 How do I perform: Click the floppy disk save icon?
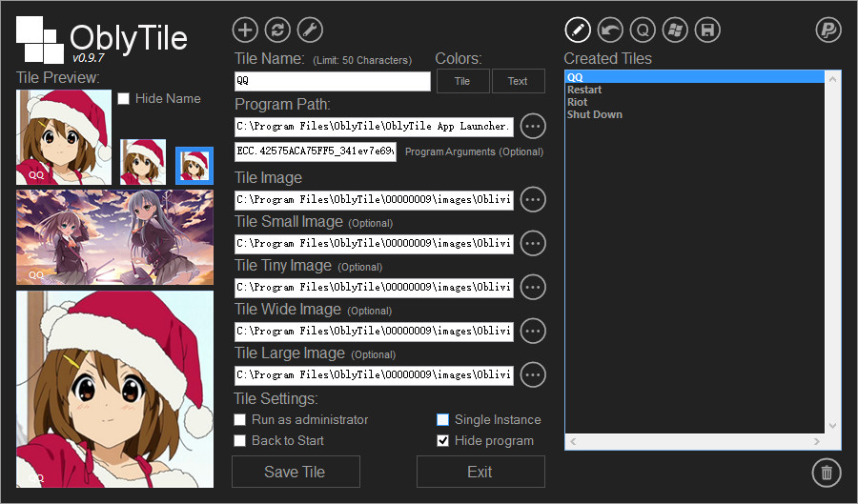pos(707,30)
